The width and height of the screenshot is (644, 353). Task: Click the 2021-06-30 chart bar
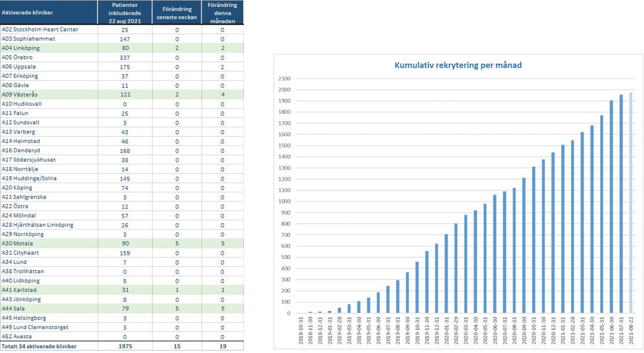coord(611,206)
